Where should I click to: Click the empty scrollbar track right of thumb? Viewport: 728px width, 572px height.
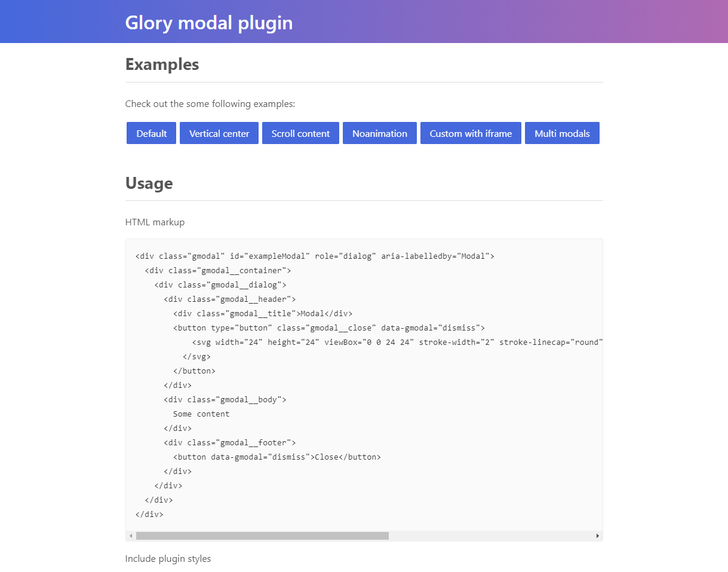pos(490,536)
